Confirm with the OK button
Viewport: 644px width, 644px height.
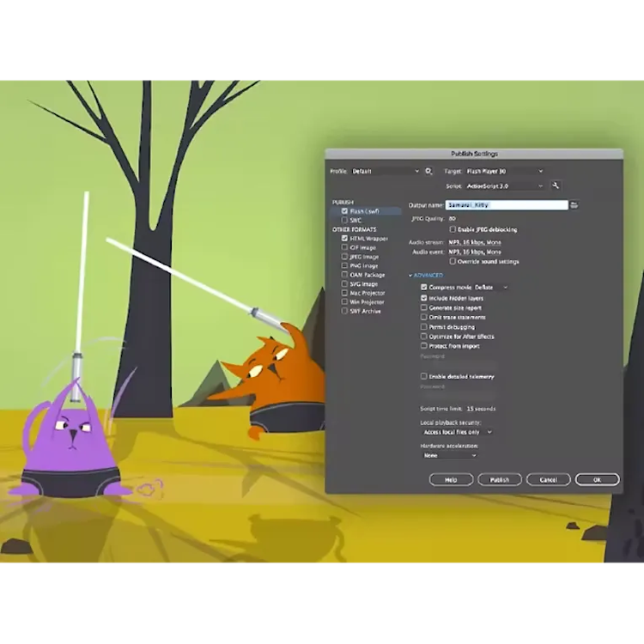tap(597, 480)
